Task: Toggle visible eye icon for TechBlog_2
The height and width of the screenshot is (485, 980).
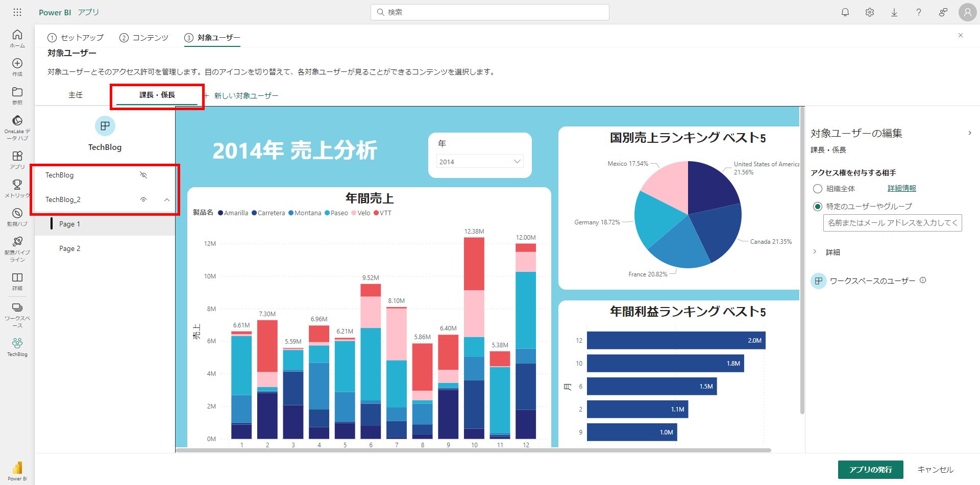Action: pos(143,199)
